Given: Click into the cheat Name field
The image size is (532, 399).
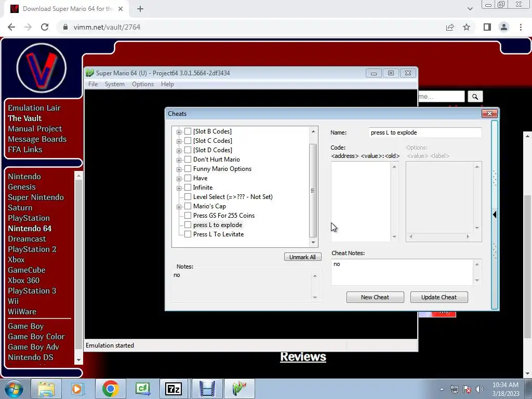Looking at the screenshot, I should click(x=425, y=132).
